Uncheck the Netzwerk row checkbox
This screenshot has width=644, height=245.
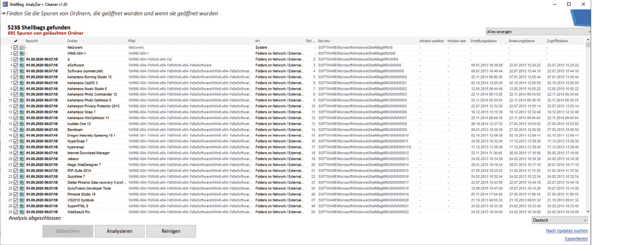pos(16,47)
